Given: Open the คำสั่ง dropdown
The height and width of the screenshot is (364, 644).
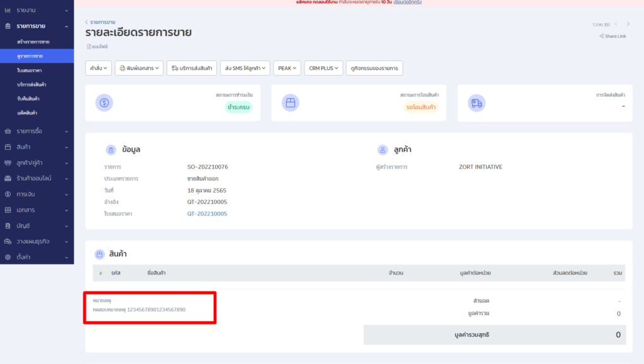Looking at the screenshot, I should coord(98,68).
